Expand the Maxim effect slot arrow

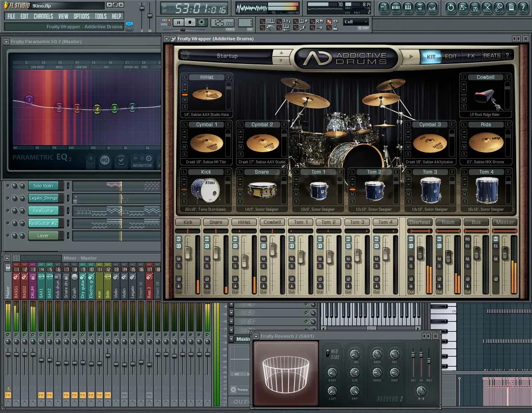pos(232,339)
